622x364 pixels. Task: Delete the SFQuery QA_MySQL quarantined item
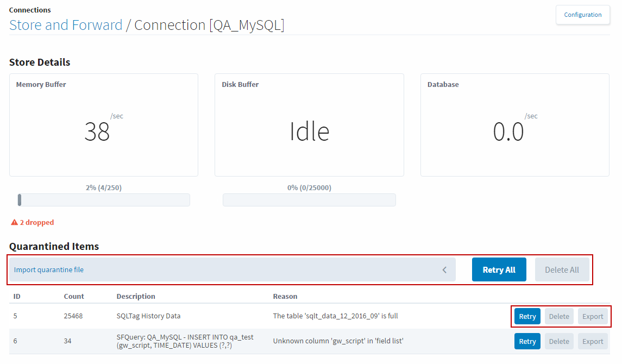pyautogui.click(x=559, y=341)
